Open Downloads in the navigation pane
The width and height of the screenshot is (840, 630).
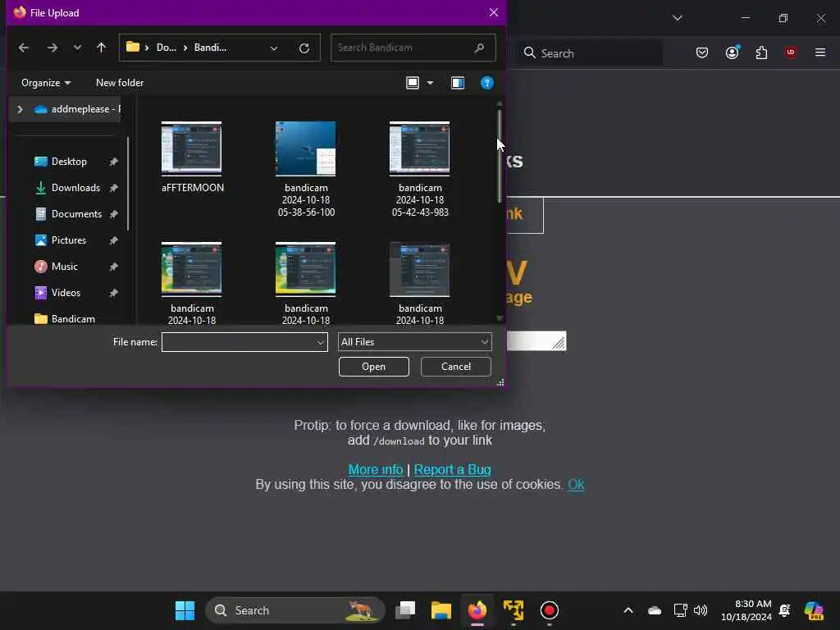(x=75, y=188)
